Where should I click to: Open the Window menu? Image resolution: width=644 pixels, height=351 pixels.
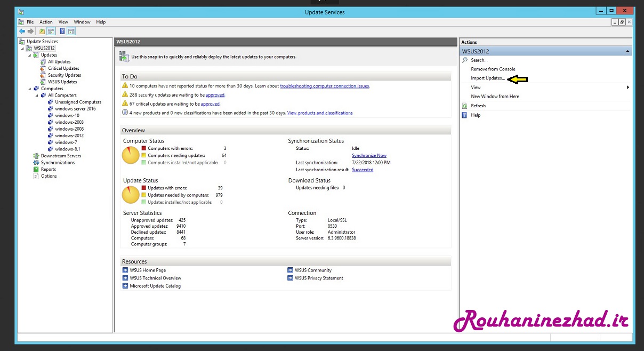pyautogui.click(x=82, y=22)
